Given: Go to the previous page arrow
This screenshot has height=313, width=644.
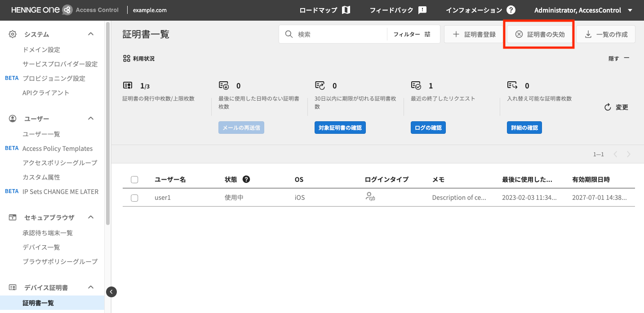Looking at the screenshot, I should click(616, 154).
